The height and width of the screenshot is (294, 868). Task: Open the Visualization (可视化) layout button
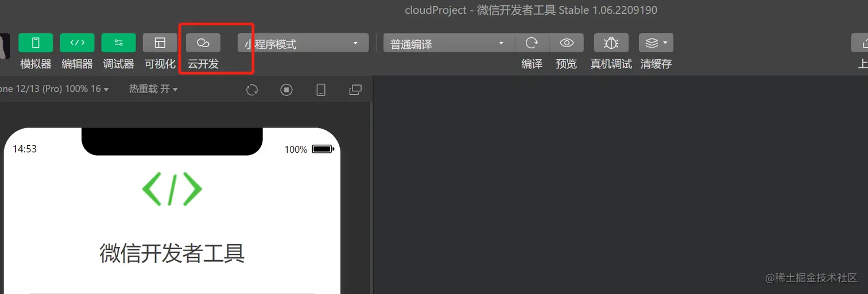click(x=160, y=43)
